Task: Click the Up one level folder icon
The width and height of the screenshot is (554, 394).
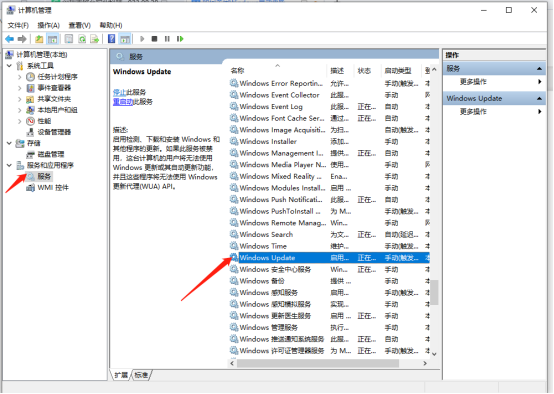Action: [x=39, y=39]
